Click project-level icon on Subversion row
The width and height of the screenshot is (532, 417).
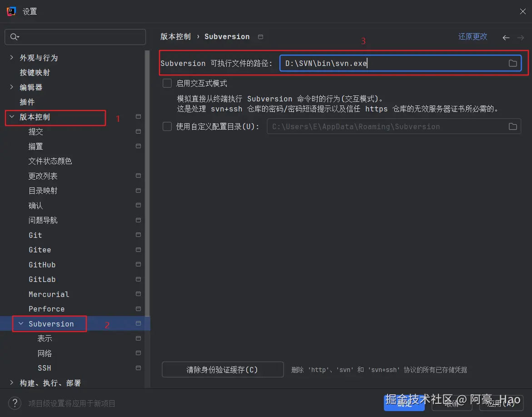[138, 323]
